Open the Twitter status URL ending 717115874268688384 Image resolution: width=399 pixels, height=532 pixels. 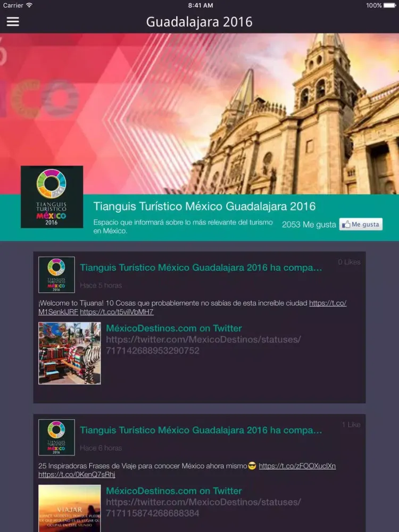[203, 507]
